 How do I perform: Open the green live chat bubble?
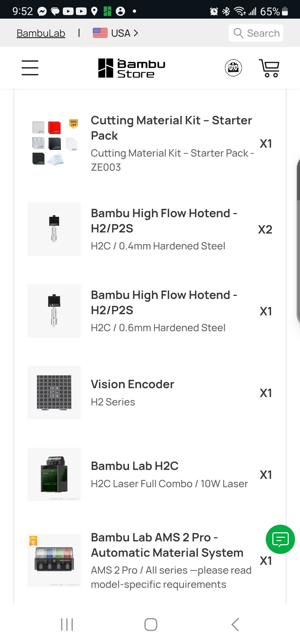click(280, 539)
